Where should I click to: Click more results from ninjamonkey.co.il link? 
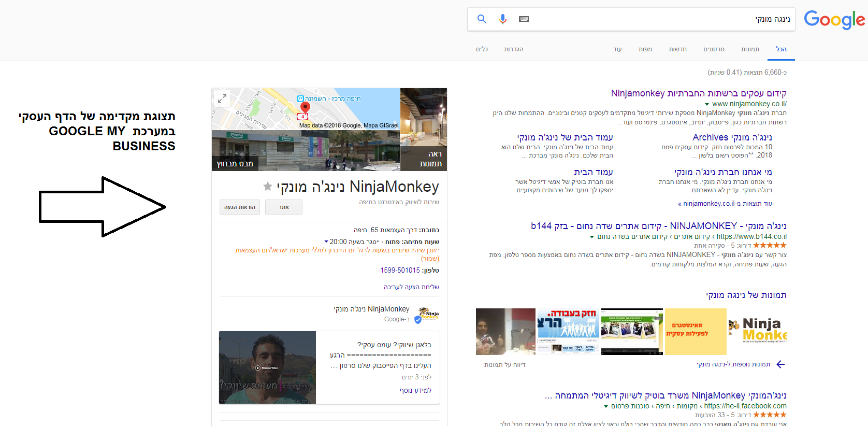pyautogui.click(x=725, y=204)
